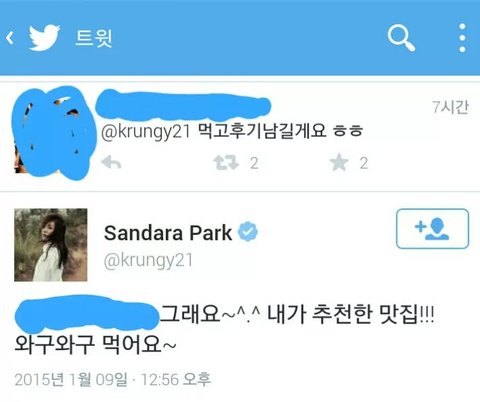Viewport: 480px width, 402px height.
Task: Follow Sandara Park with add-user button
Action: pyautogui.click(x=432, y=229)
